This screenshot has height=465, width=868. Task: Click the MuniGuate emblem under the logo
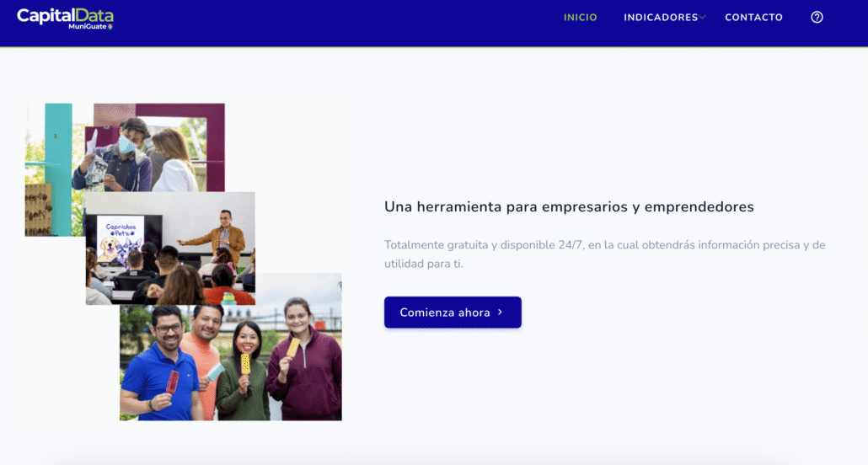pyautogui.click(x=110, y=27)
